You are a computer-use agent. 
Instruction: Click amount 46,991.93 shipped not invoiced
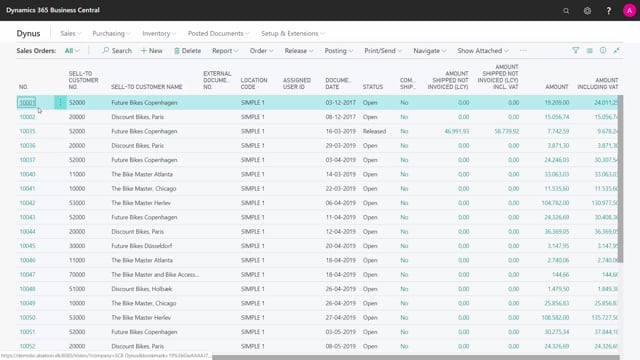(457, 131)
